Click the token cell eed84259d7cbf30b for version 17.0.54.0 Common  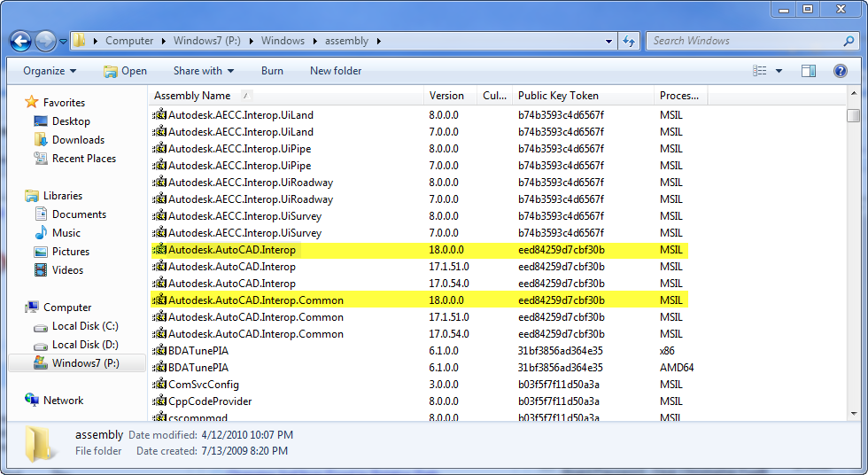(562, 334)
